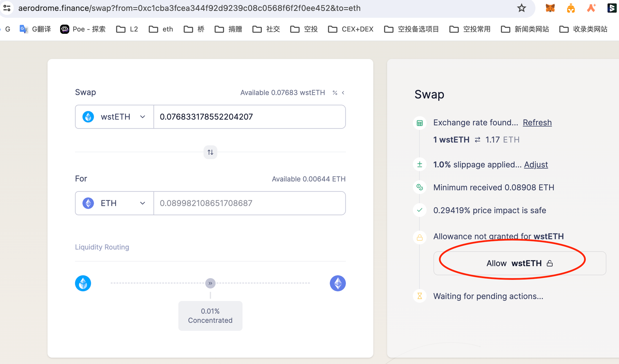The image size is (619, 364).
Task: Open the ETH token selector dropdown
Action: click(114, 203)
